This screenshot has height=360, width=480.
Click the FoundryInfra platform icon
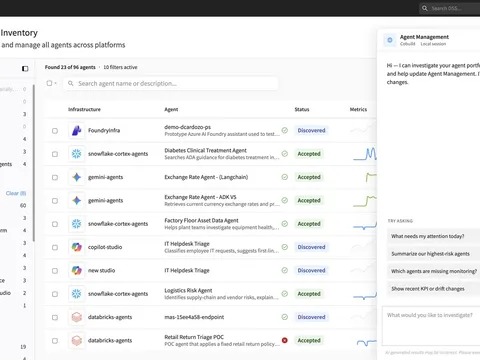pyautogui.click(x=77, y=131)
